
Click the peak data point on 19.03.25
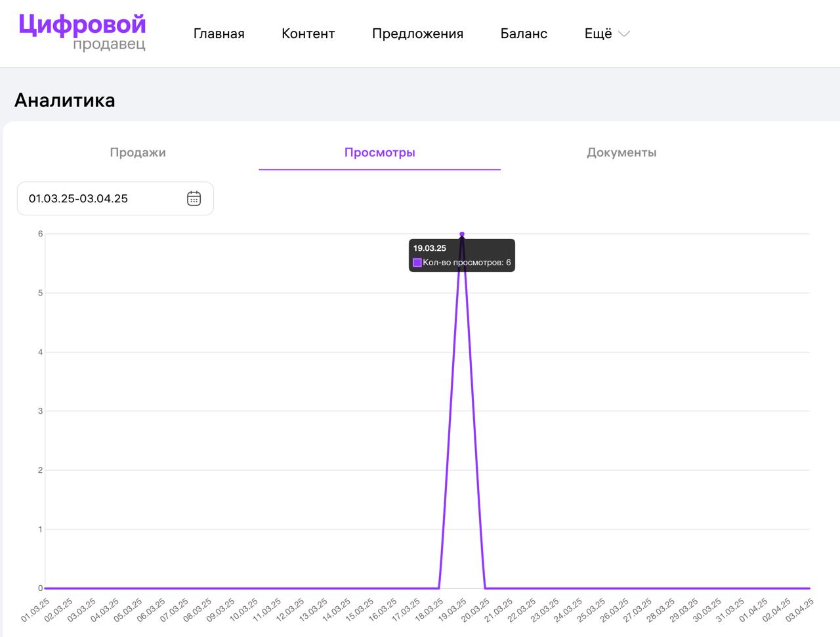[462, 234]
